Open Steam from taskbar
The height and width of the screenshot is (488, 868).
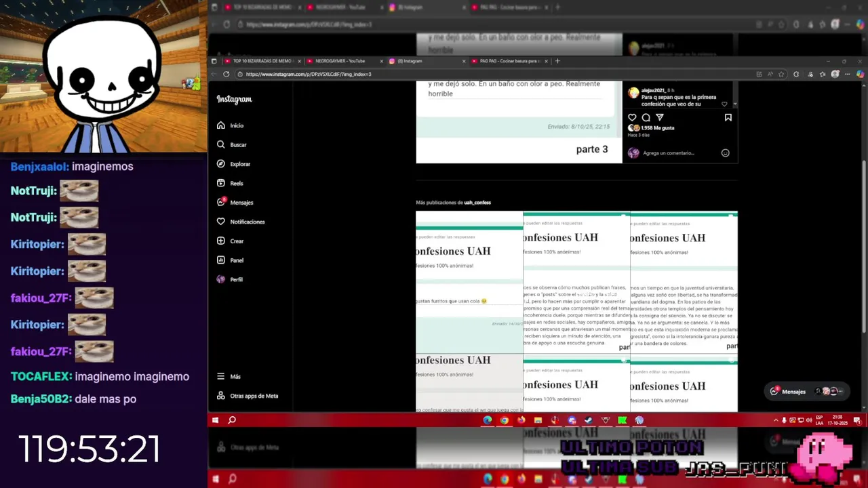(589, 420)
